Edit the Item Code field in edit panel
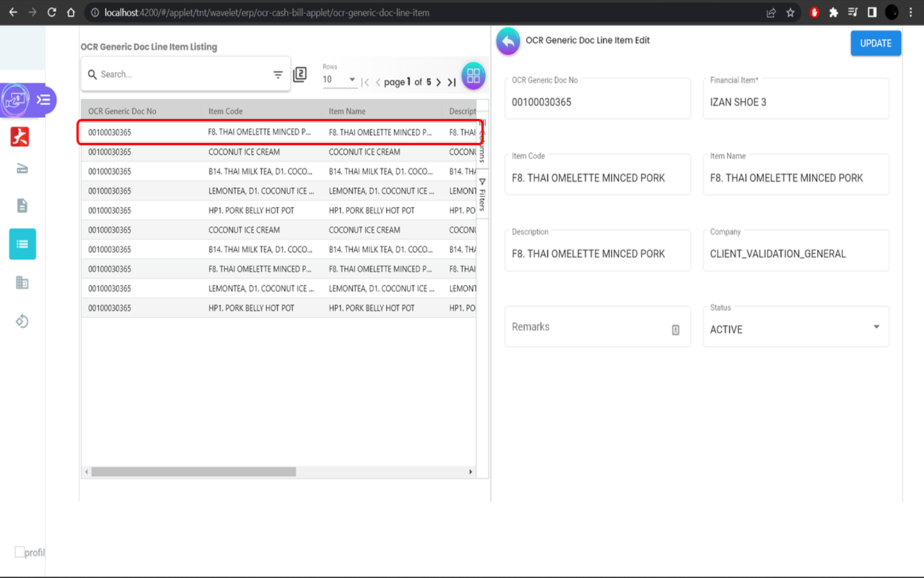 [597, 175]
